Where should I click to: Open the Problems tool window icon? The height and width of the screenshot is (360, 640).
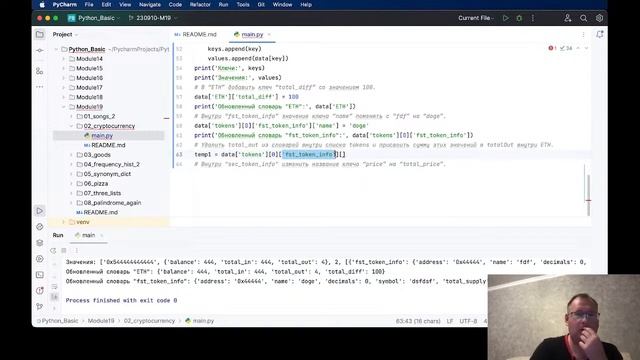(40, 291)
